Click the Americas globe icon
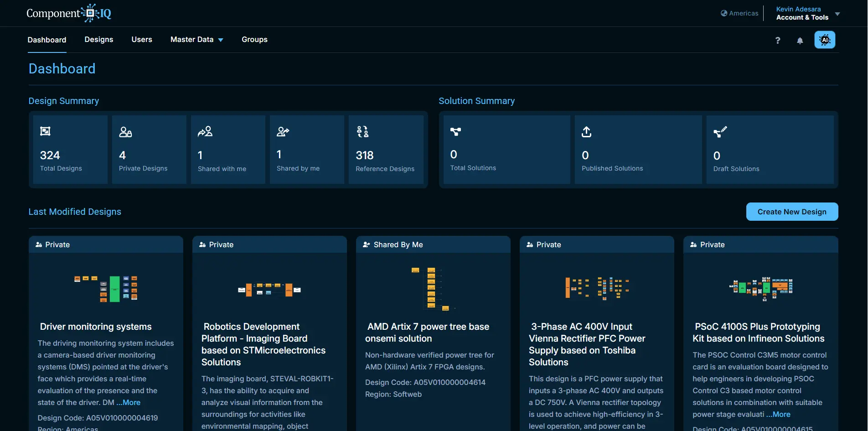The width and height of the screenshot is (868, 431). (x=724, y=13)
